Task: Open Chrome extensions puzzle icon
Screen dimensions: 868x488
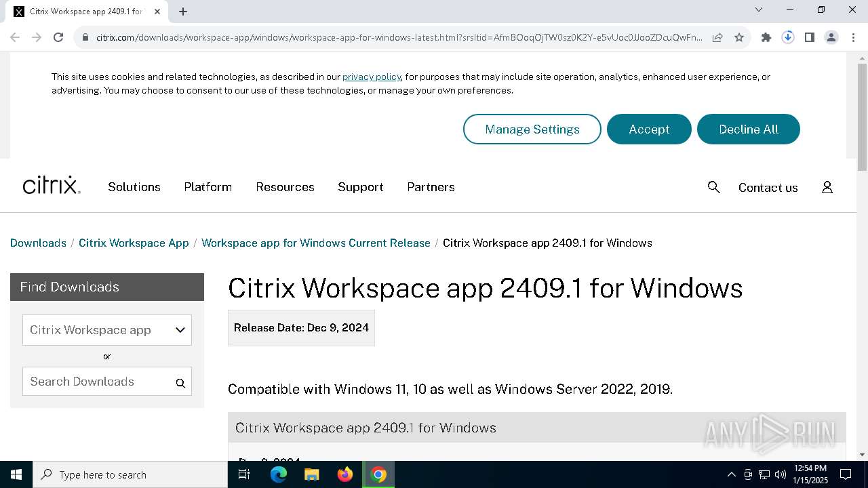Action: pos(766,37)
